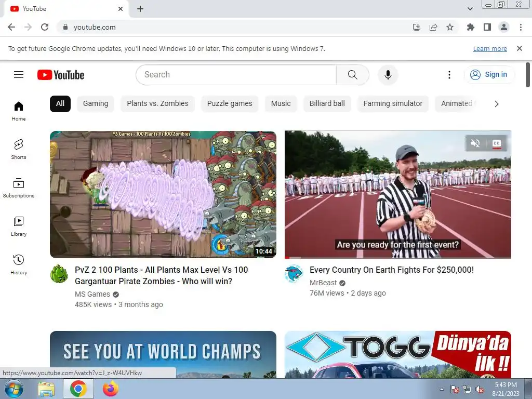Image resolution: width=532 pixels, height=399 pixels.
Task: Open the TOGG video thumbnail
Action: tap(397, 354)
